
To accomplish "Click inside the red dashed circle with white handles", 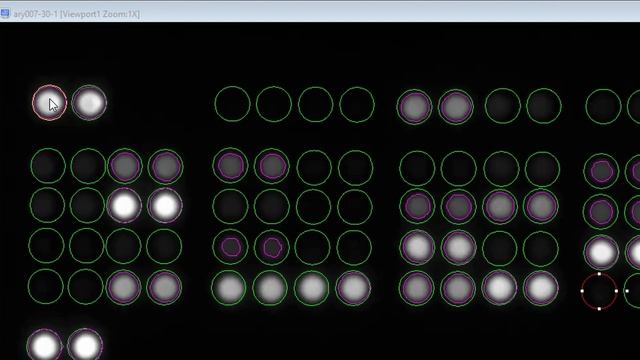I will 599,291.
